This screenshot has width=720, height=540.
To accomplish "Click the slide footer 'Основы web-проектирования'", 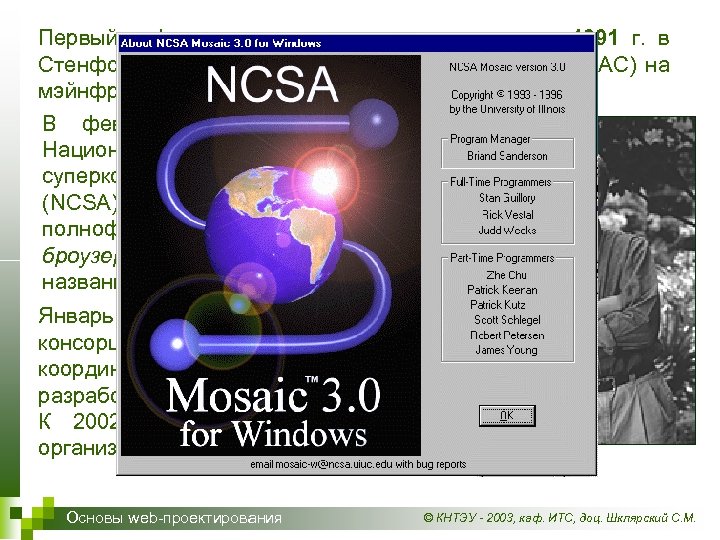I will [174, 518].
